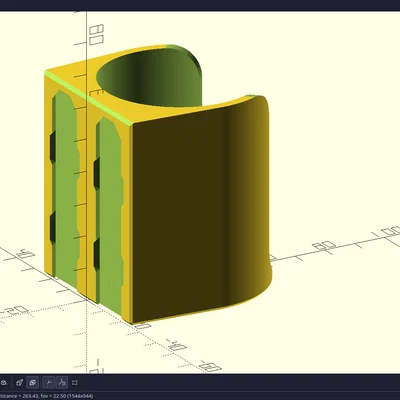Click the 80 label on vertical axis
Viewport: 400px width, 400px height.
pos(96,35)
